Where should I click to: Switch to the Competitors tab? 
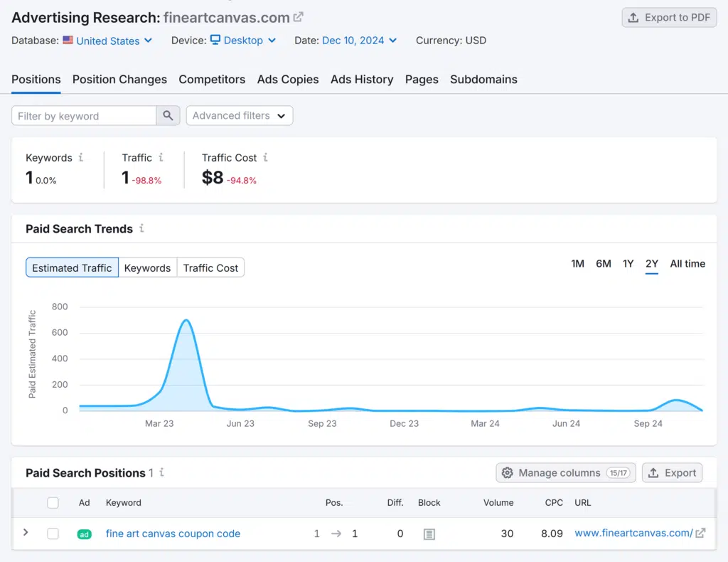[x=212, y=80]
